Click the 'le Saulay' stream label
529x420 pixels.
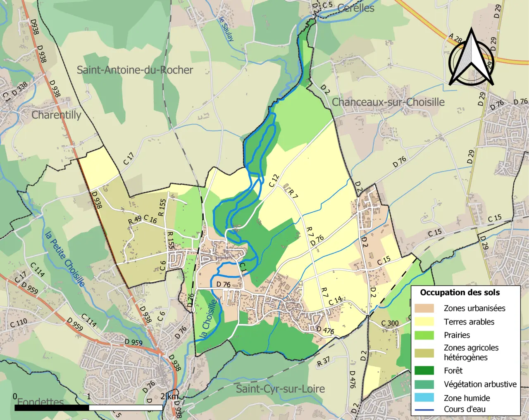tap(226, 28)
